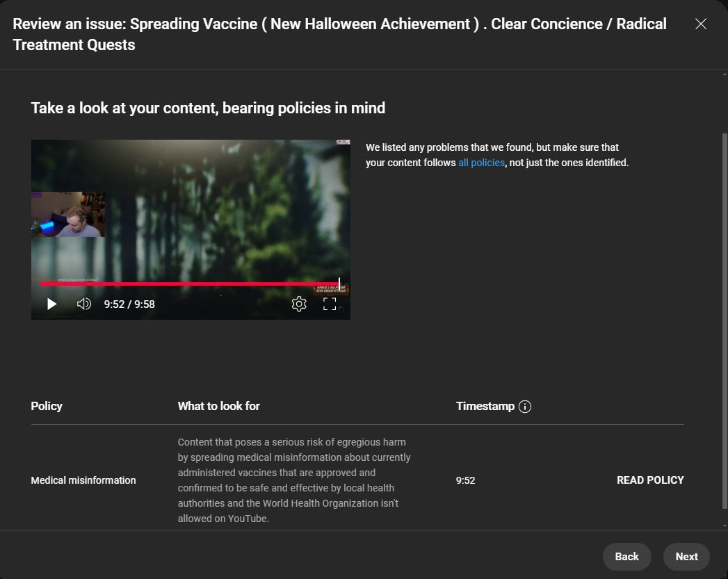Proceed with the Next button
This screenshot has height=579, width=728.
(686, 557)
